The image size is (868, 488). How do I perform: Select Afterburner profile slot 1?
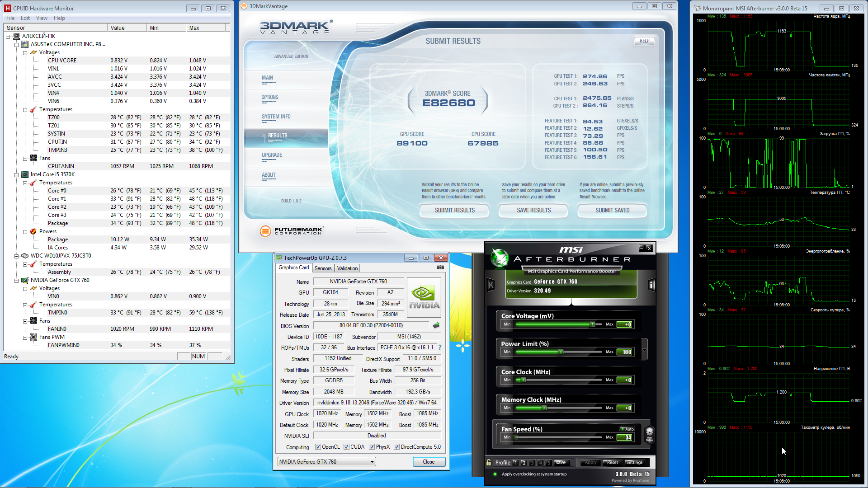[515, 463]
